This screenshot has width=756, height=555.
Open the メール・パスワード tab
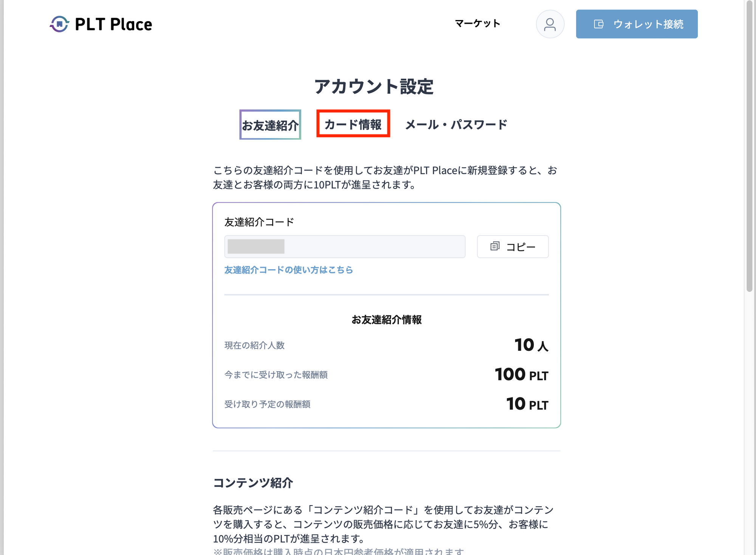[456, 124]
